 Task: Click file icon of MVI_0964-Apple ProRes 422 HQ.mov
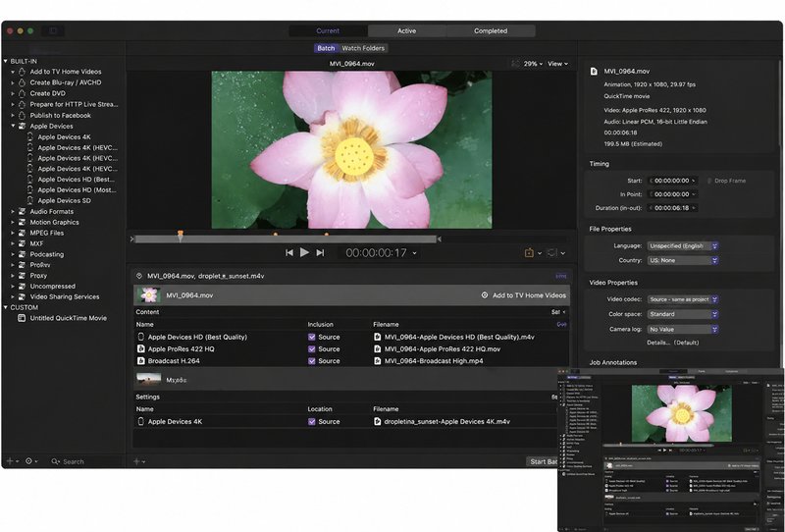[x=378, y=349]
